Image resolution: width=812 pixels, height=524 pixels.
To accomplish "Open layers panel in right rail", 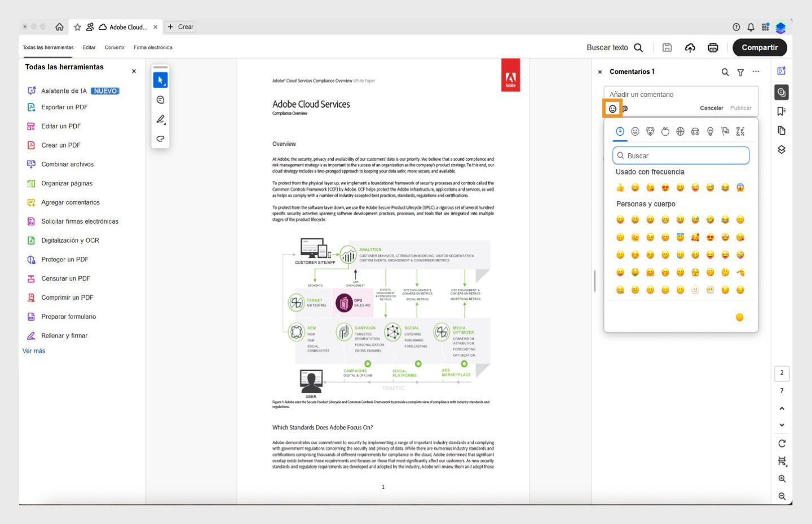I will click(782, 150).
